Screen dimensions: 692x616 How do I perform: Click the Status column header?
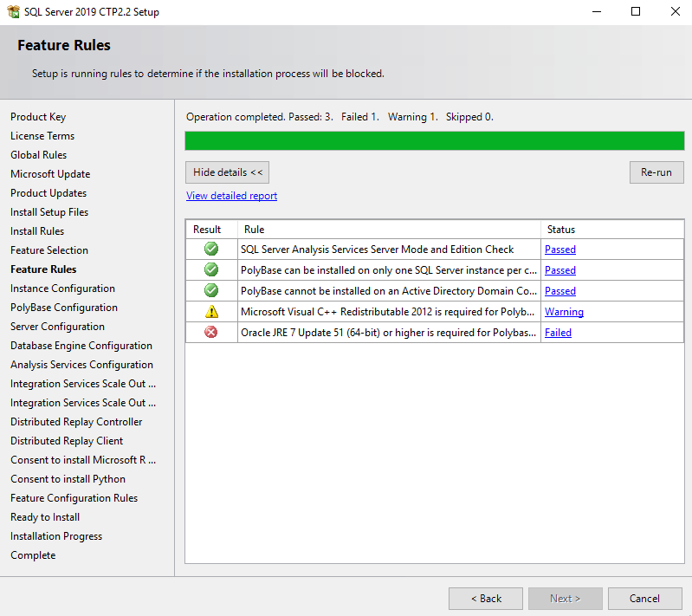tap(612, 230)
